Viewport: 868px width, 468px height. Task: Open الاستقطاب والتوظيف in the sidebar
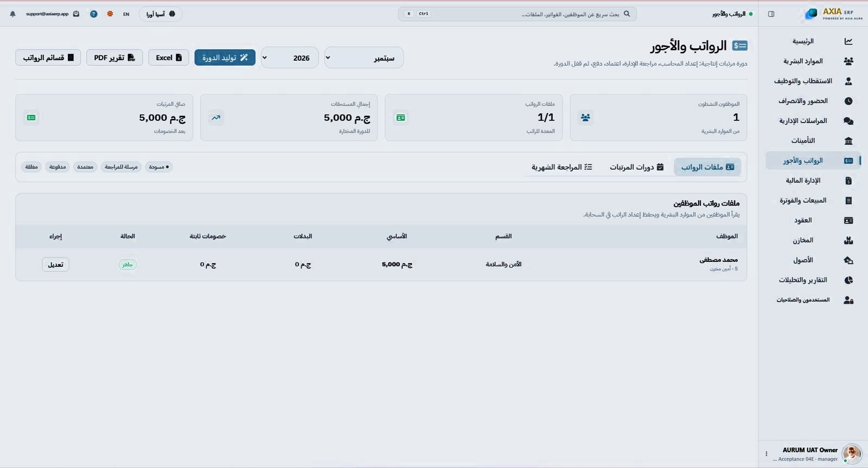pos(813,81)
